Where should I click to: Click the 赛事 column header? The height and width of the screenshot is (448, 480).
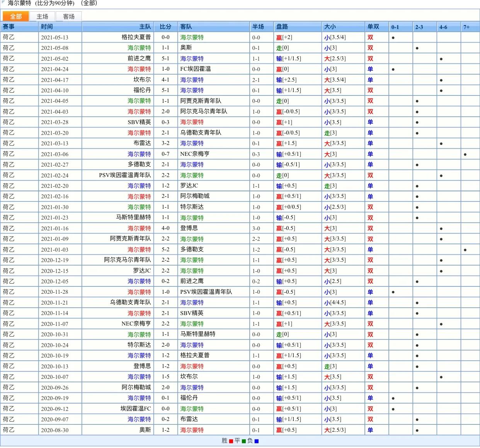click(9, 27)
